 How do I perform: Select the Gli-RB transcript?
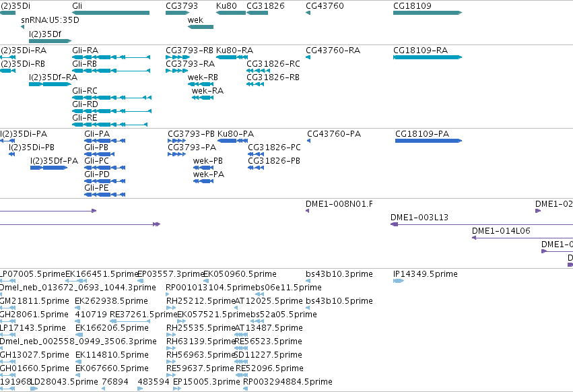[112, 71]
